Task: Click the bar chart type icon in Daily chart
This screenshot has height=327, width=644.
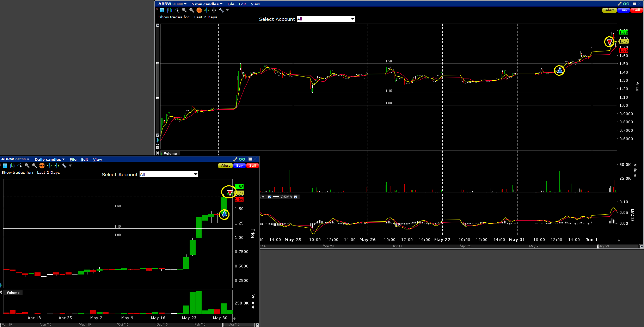Action: click(x=12, y=166)
